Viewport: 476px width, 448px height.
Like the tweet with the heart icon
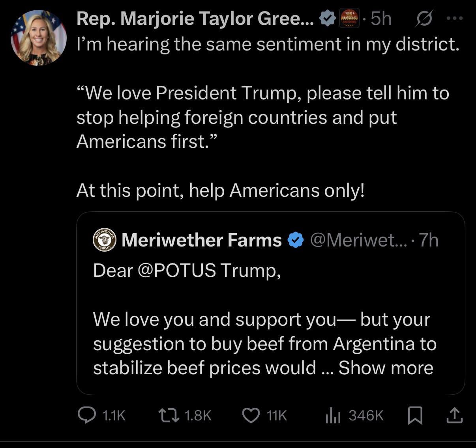250,415
